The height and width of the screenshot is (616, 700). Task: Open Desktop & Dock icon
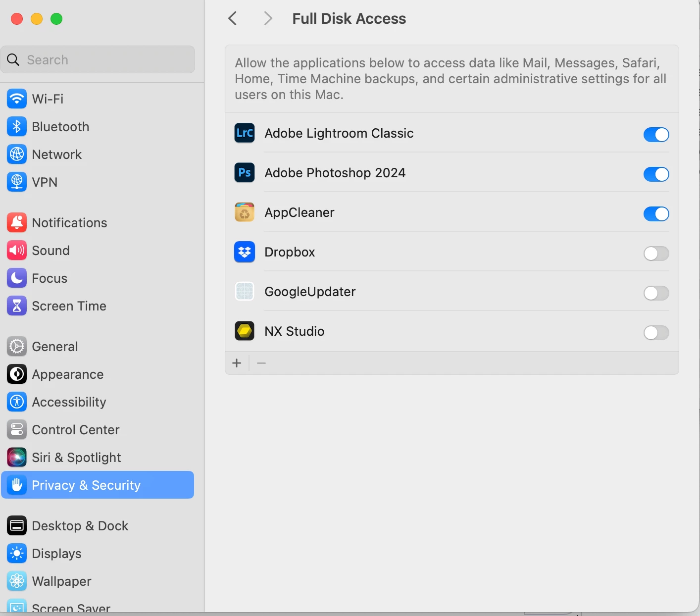pyautogui.click(x=17, y=526)
